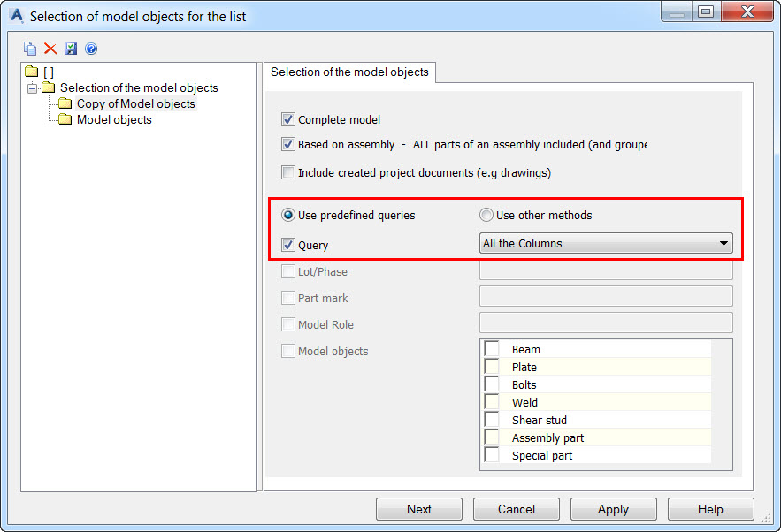Click the red X delete icon
Screen dimensions: 781x532
(50, 49)
